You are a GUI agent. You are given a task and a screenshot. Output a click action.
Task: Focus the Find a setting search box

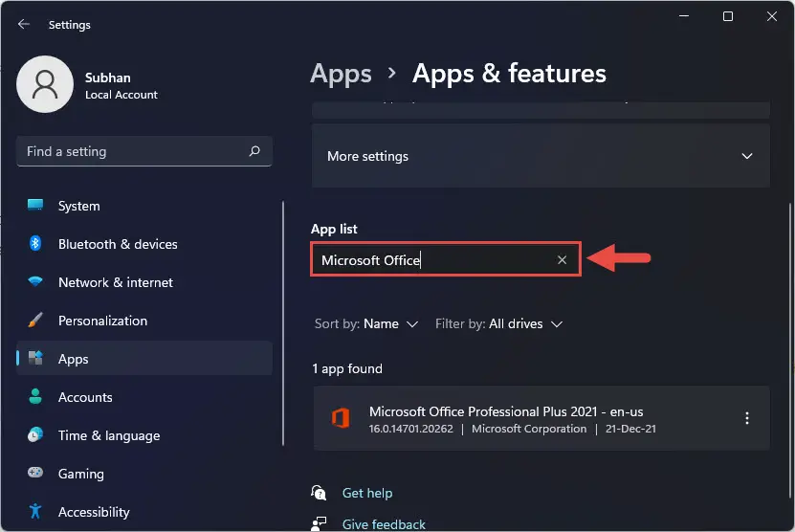point(144,151)
